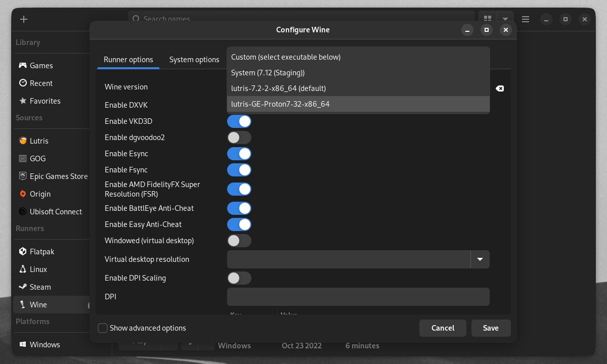Open the Steam runner icon

tap(23, 287)
